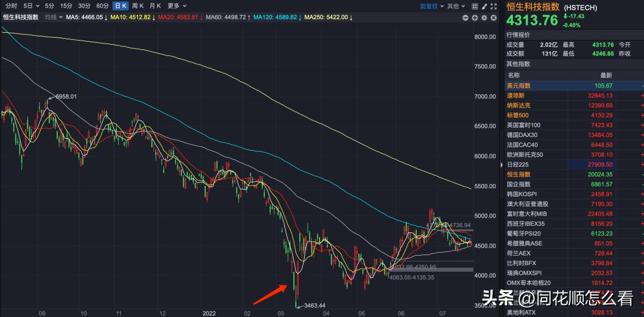644x317 pixels.
Task: Select the 日K tab
Action: (120, 6)
